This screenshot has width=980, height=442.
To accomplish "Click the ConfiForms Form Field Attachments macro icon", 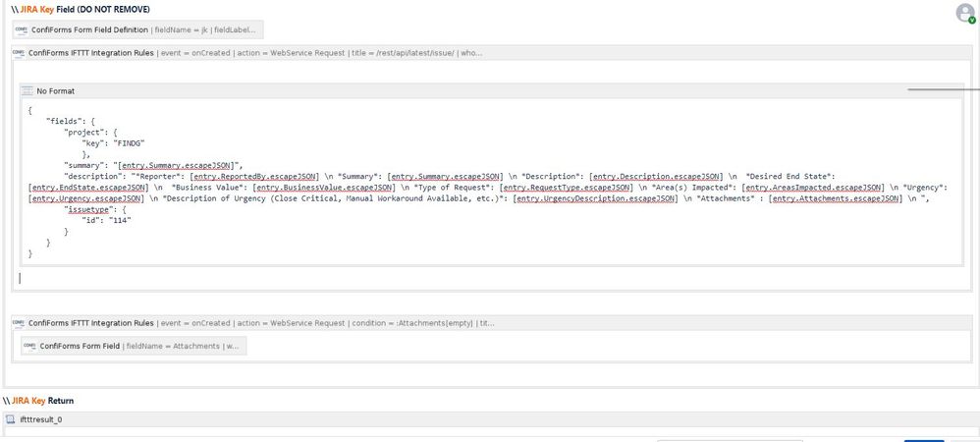I will [29, 346].
